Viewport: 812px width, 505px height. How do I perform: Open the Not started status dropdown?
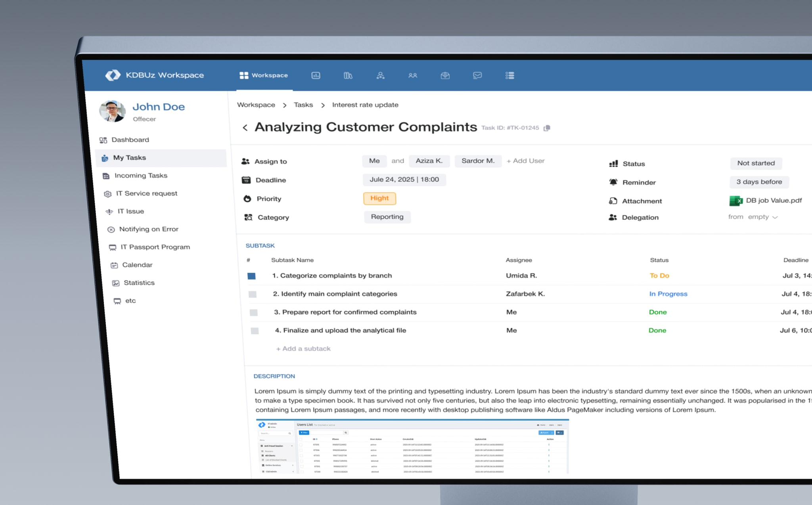[756, 163]
